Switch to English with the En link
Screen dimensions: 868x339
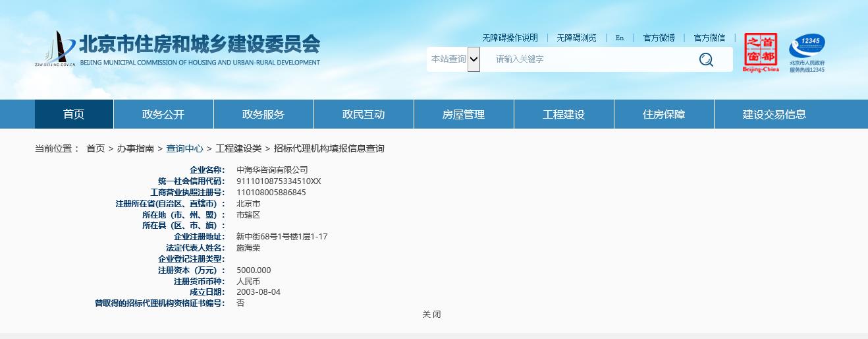(x=620, y=38)
